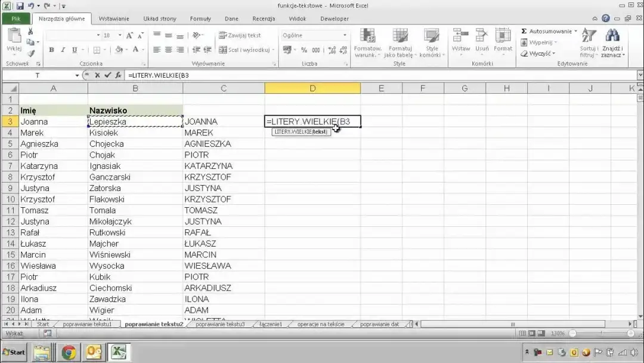Click the Autosumowanie sigma icon
The height and width of the screenshot is (363, 644).
click(x=524, y=31)
